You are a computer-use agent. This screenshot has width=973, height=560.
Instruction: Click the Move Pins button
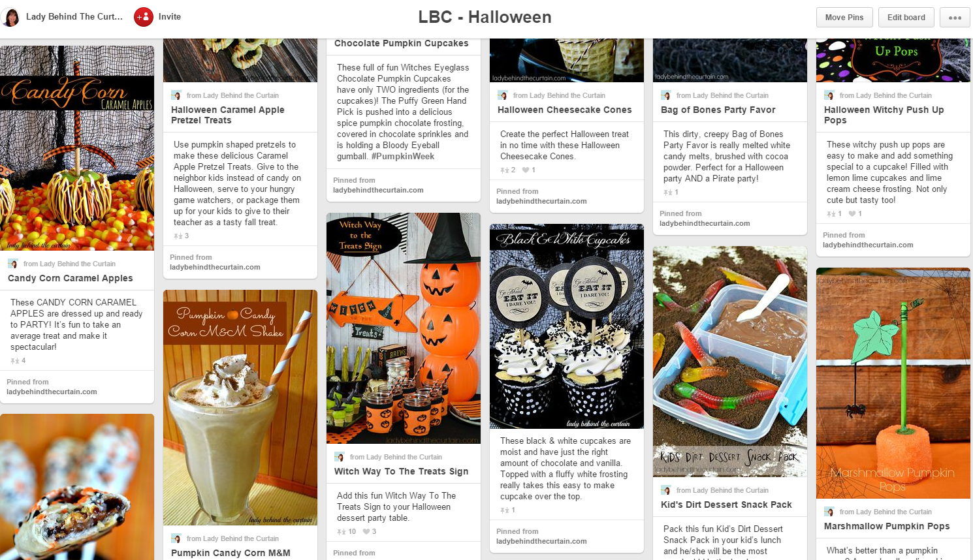tap(844, 18)
